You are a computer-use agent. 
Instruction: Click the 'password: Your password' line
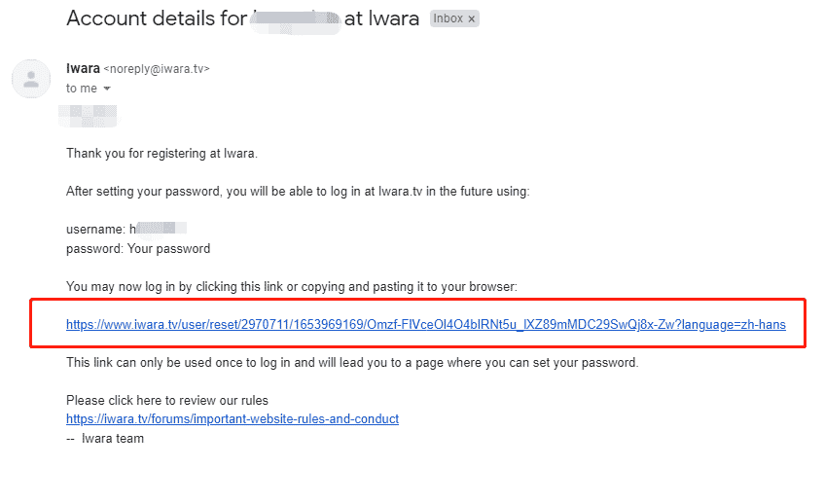[x=138, y=248]
